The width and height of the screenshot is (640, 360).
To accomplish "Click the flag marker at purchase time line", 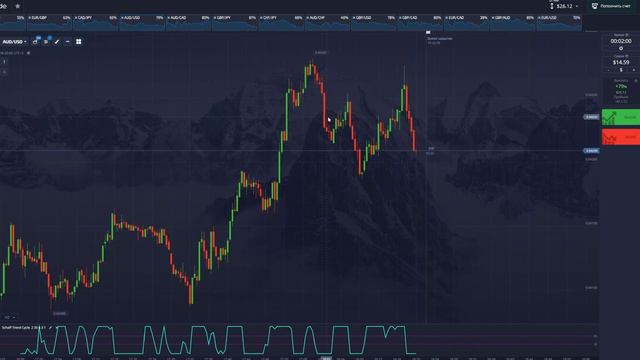I will point(428,32).
